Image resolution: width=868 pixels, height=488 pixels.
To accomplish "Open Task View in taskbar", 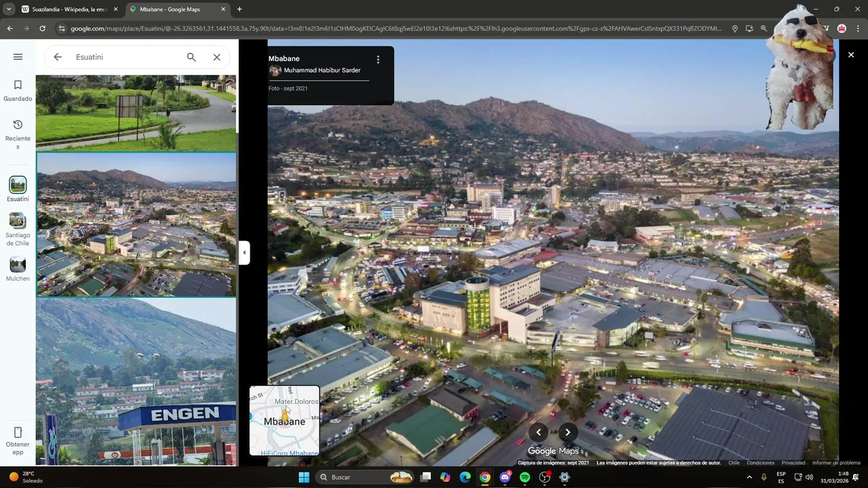I will tap(425, 477).
